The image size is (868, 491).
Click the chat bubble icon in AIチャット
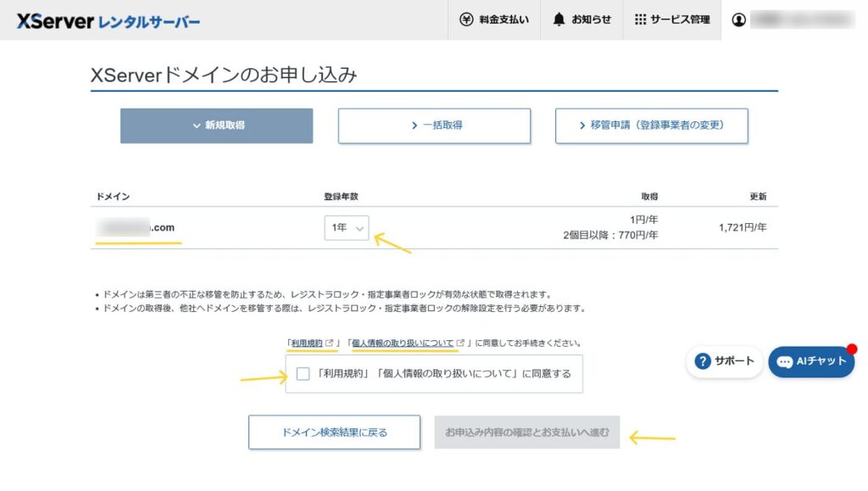coord(784,362)
